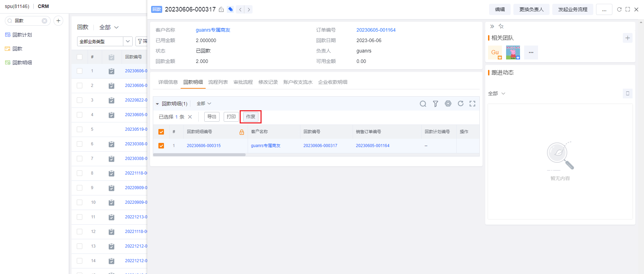This screenshot has height=274, width=644.
Task: Open customer link guanrs专属商友 in header info
Action: [x=213, y=30]
